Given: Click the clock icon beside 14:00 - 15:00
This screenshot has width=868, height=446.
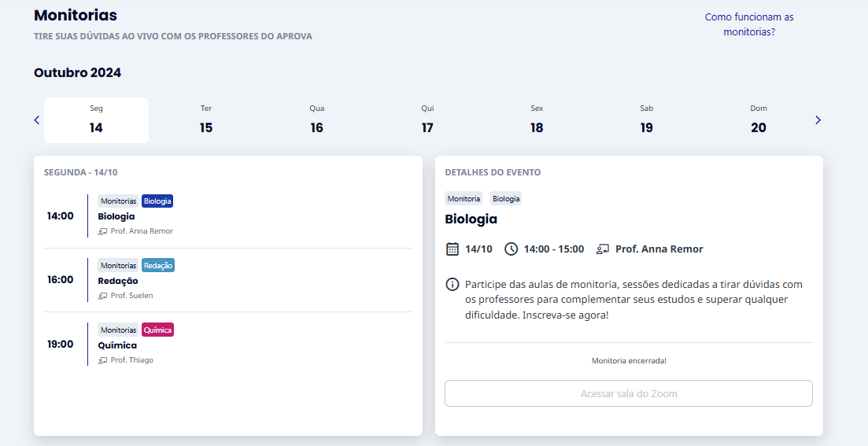Looking at the screenshot, I should (x=511, y=249).
